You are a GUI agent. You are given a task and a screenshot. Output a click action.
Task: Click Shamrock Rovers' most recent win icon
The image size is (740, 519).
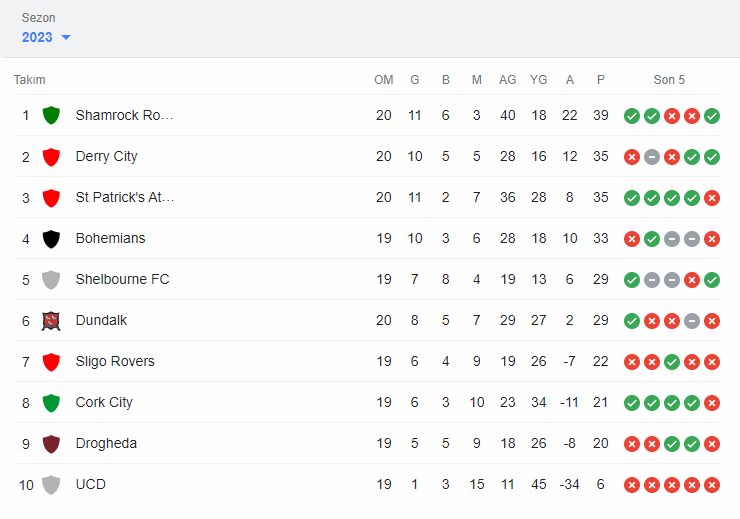pos(712,116)
